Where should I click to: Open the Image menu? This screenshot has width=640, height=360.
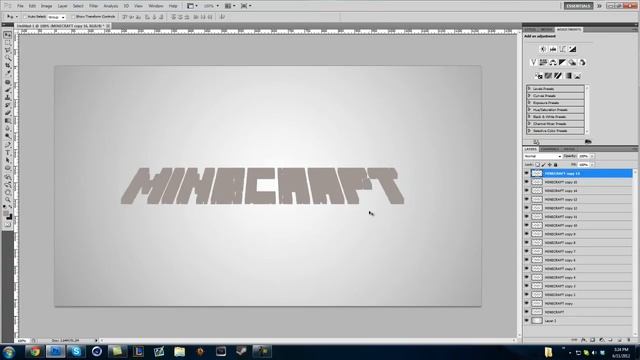tap(47, 6)
